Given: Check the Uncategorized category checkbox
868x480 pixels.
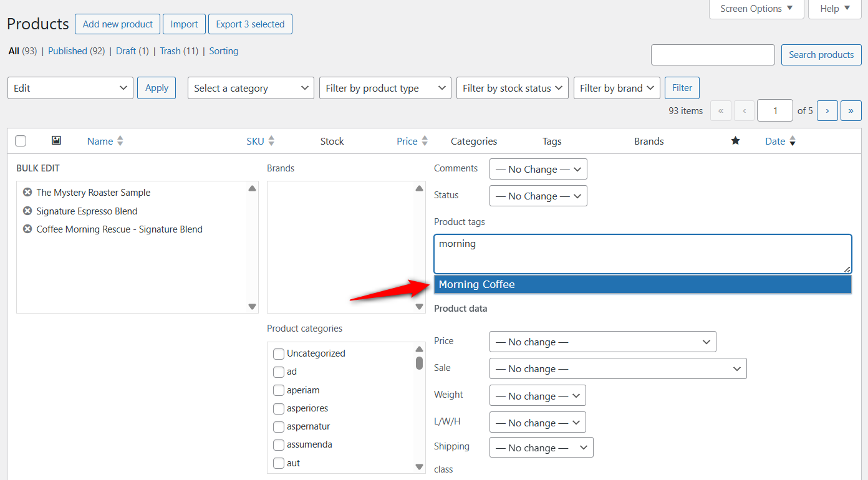Looking at the screenshot, I should coord(278,353).
